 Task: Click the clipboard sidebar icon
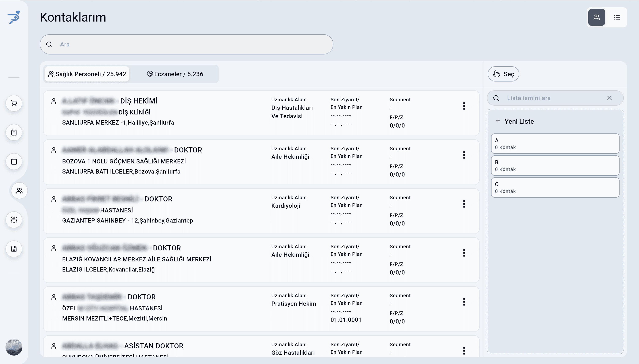(14, 132)
